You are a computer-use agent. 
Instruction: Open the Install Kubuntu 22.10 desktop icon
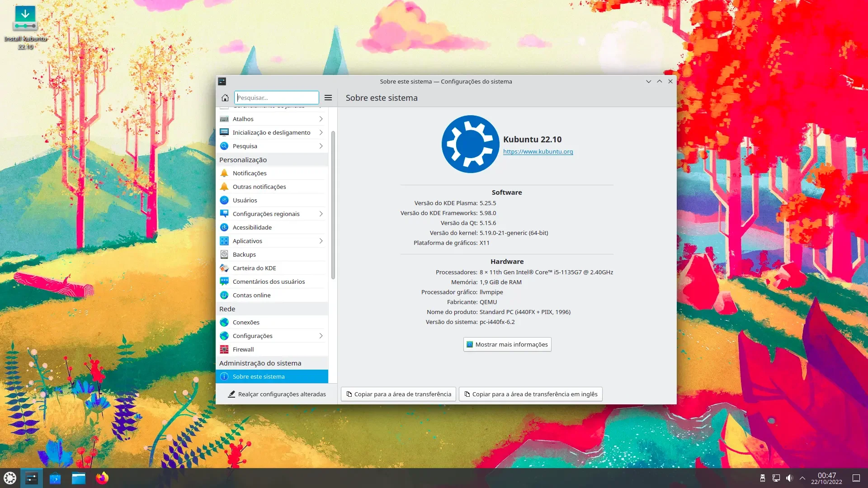point(25,27)
